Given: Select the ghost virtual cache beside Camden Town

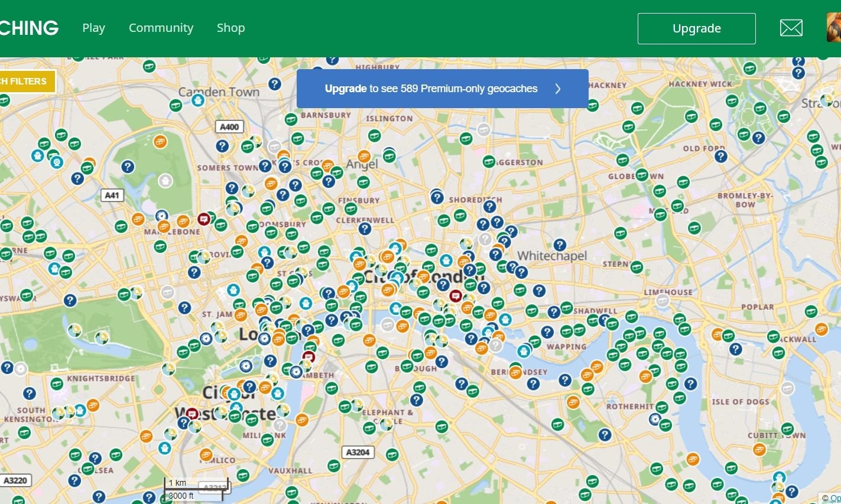Looking at the screenshot, I should pos(198,100).
